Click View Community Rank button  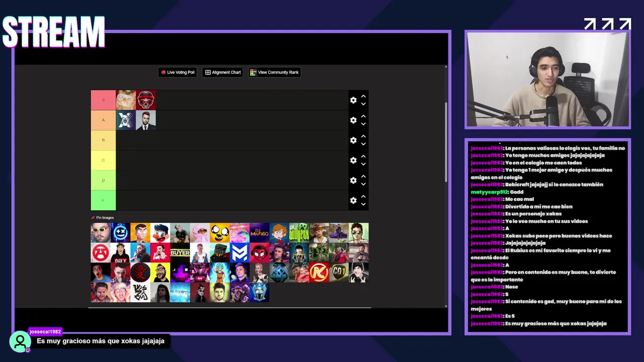(274, 72)
